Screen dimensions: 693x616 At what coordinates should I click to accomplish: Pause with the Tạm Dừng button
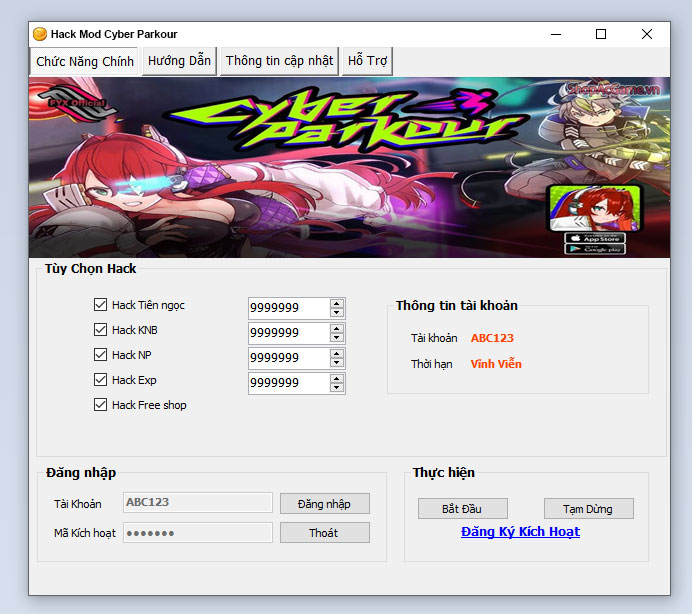pyautogui.click(x=588, y=509)
